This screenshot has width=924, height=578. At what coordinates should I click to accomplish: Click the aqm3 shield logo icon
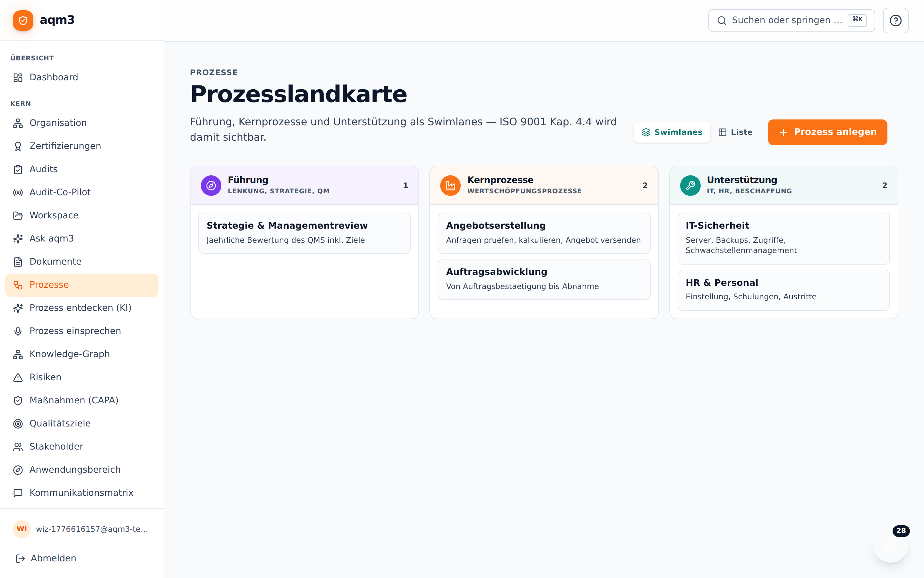pos(23,20)
